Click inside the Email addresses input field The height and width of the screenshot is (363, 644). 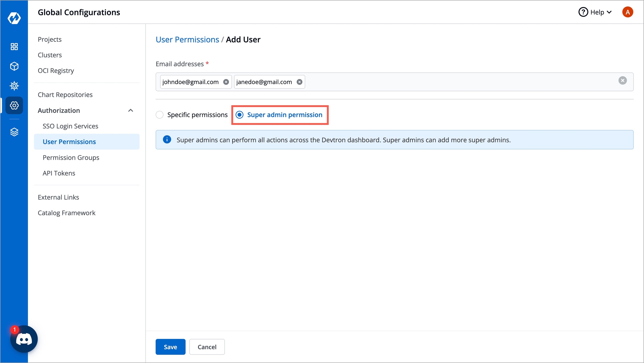[395, 82]
